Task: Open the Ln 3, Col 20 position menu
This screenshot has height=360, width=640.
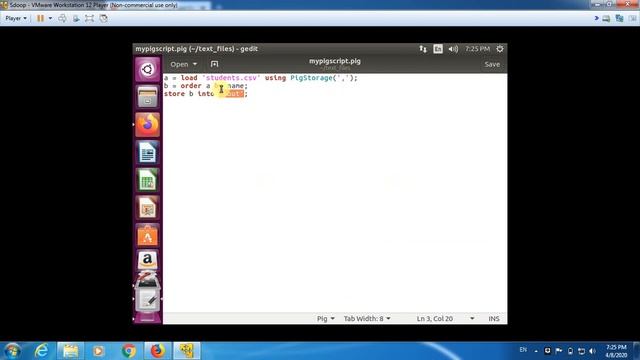Action: pos(445,318)
